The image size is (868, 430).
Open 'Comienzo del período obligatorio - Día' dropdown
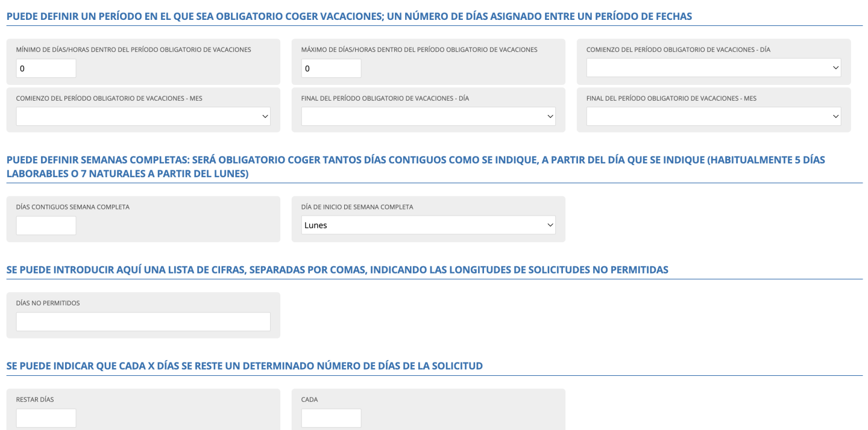(713, 68)
